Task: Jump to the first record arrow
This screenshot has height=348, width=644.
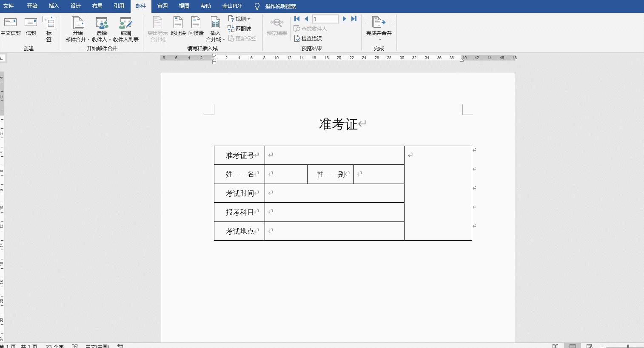Action: pyautogui.click(x=297, y=19)
